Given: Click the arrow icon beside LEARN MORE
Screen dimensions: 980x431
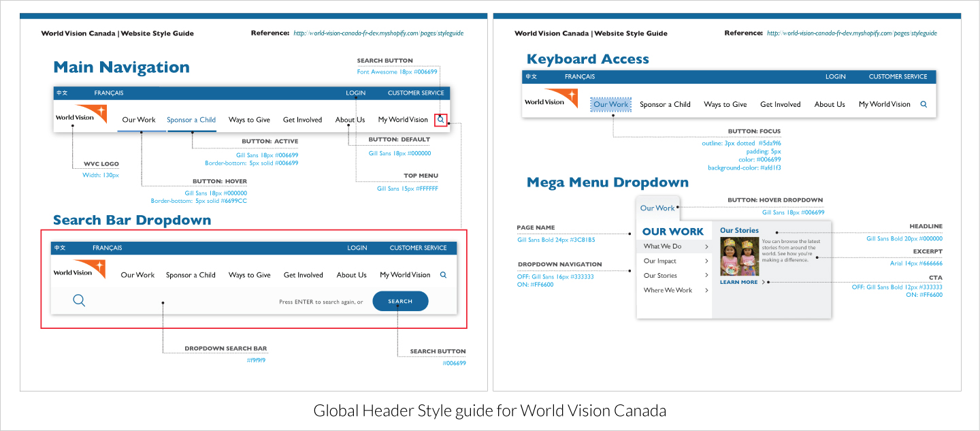Looking at the screenshot, I should [764, 282].
